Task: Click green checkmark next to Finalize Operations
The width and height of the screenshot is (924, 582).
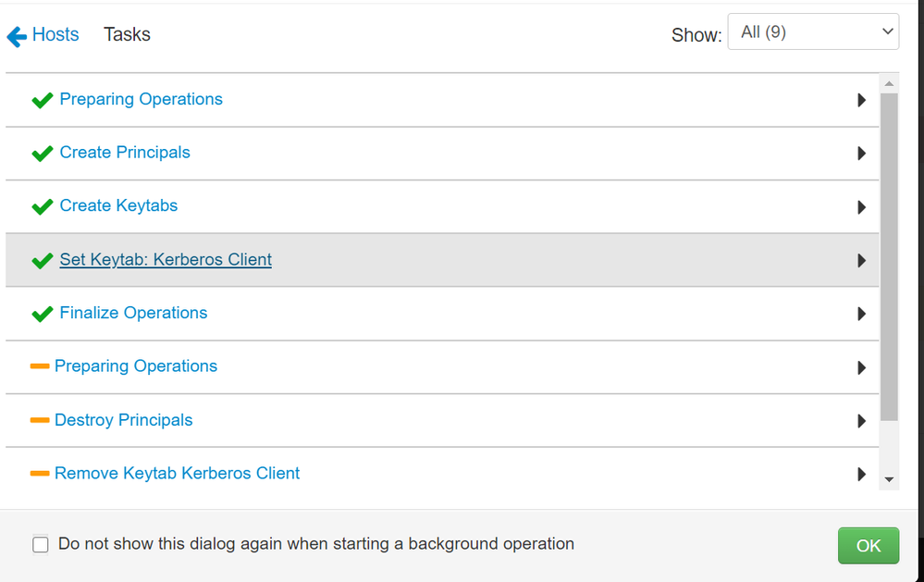Action: (43, 314)
